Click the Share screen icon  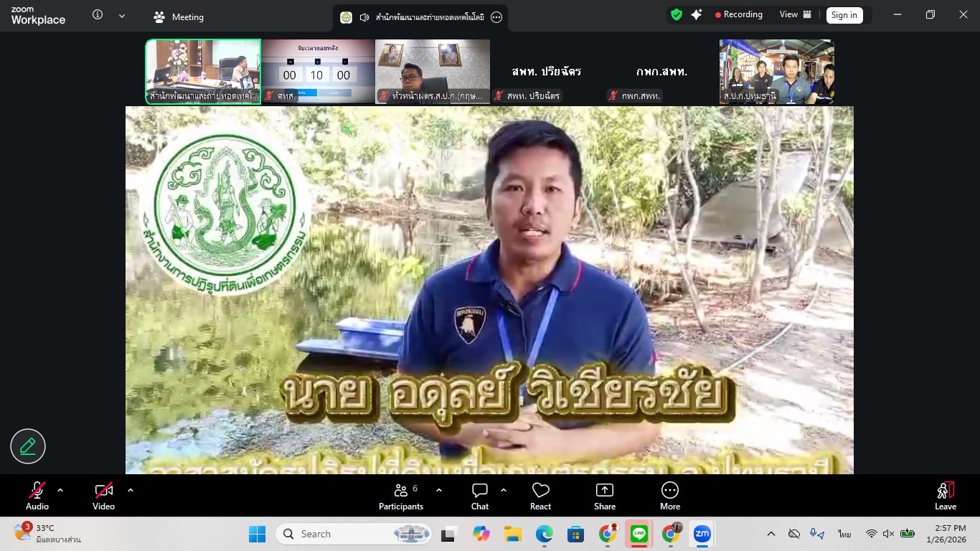[x=604, y=490]
